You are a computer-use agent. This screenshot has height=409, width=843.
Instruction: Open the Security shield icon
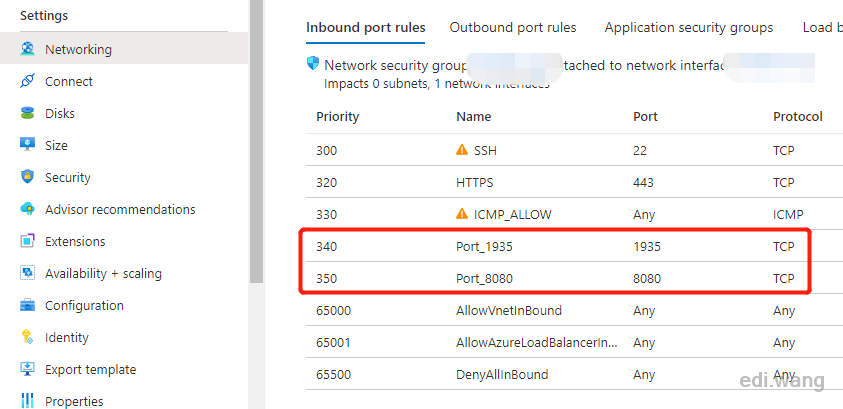pyautogui.click(x=27, y=177)
